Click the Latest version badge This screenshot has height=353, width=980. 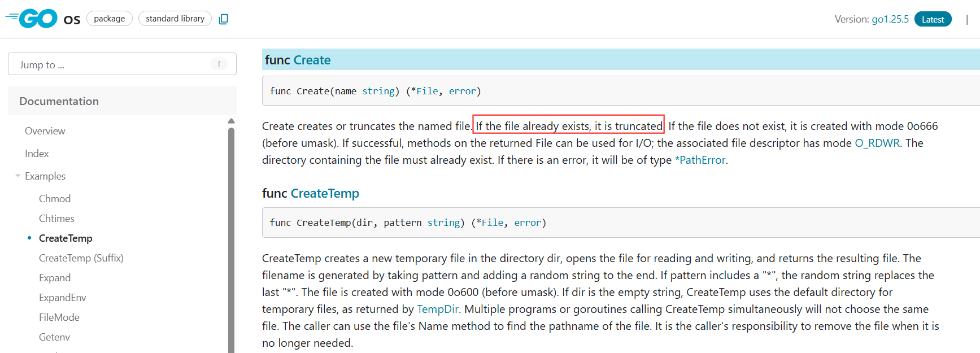click(x=933, y=19)
